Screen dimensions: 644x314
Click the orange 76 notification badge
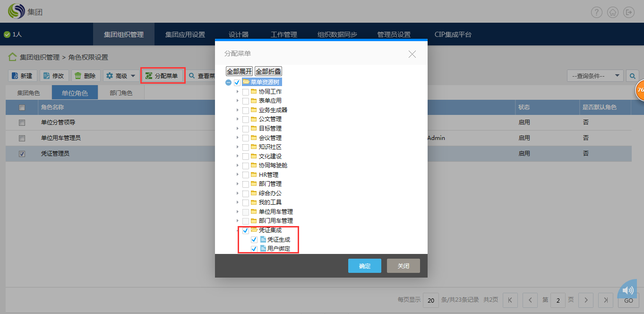[639, 90]
